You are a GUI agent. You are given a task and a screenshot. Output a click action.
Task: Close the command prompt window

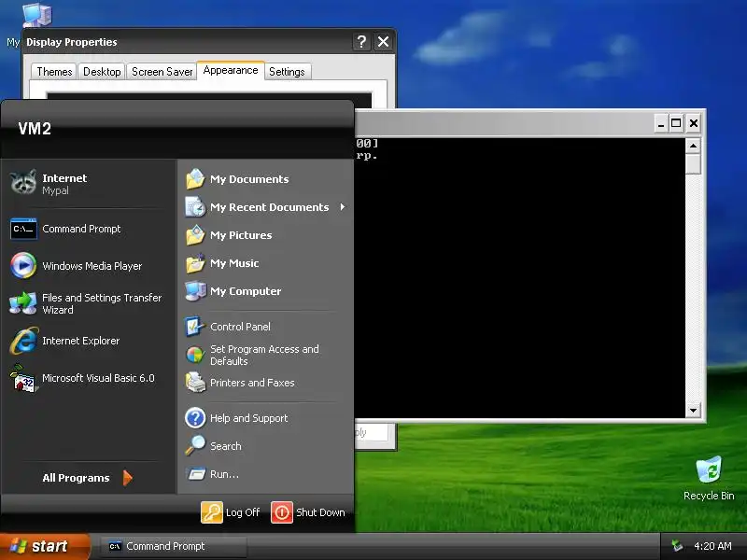click(x=694, y=123)
